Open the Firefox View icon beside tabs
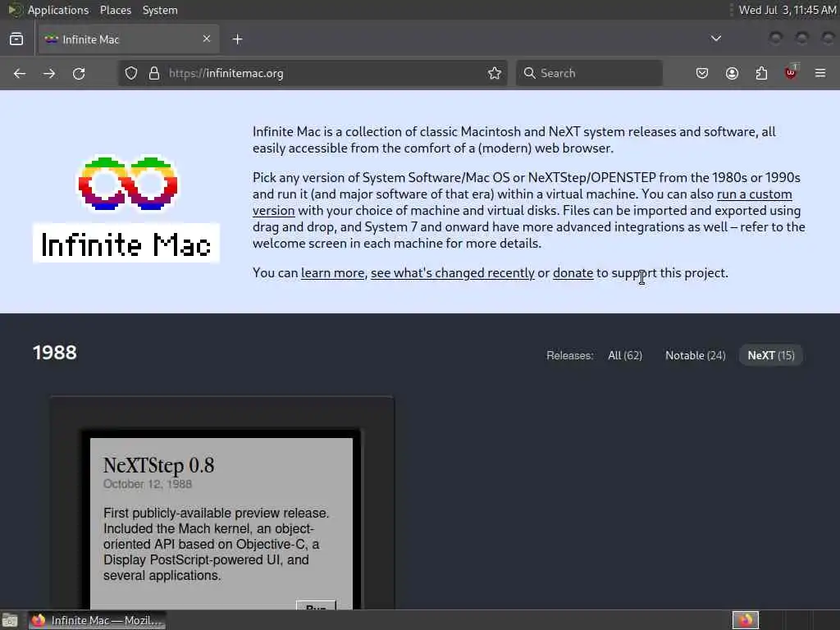The height and width of the screenshot is (630, 840). tap(16, 39)
